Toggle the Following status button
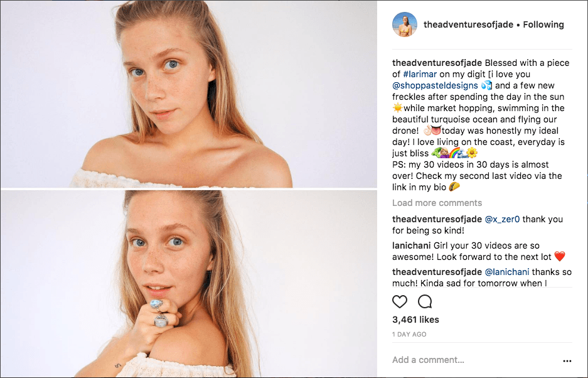This screenshot has width=588, height=378. [x=543, y=25]
